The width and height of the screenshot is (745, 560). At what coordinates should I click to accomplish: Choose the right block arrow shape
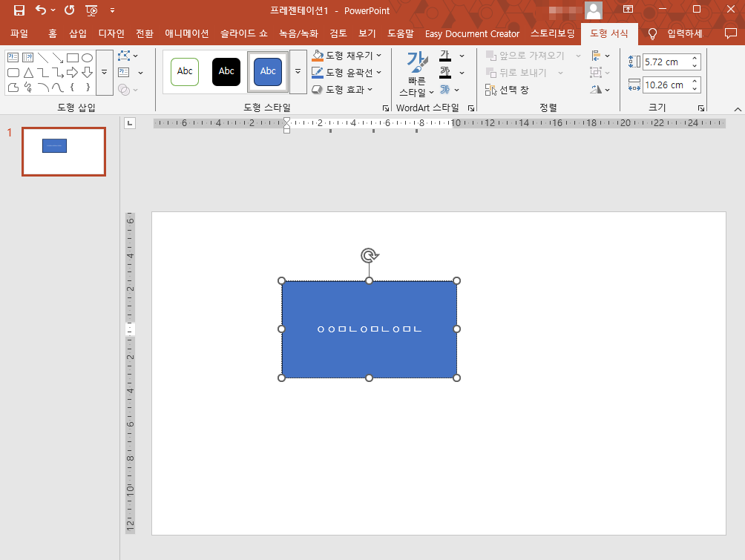point(72,72)
